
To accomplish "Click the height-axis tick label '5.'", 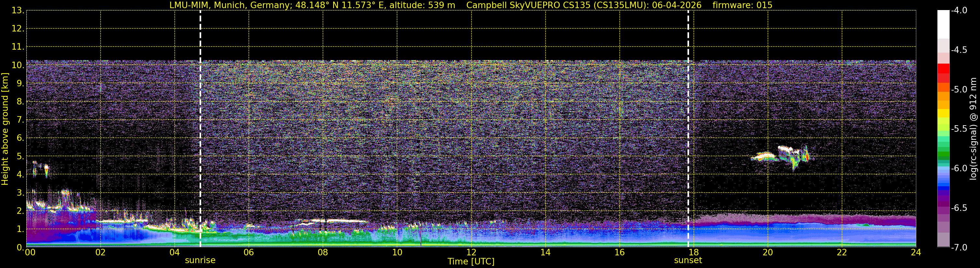I will [20, 156].
